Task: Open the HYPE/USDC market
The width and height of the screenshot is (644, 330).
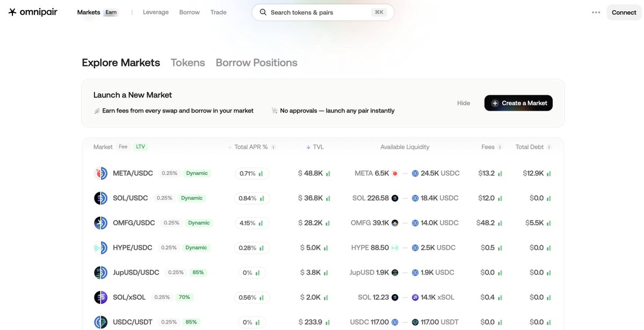Action: point(132,247)
